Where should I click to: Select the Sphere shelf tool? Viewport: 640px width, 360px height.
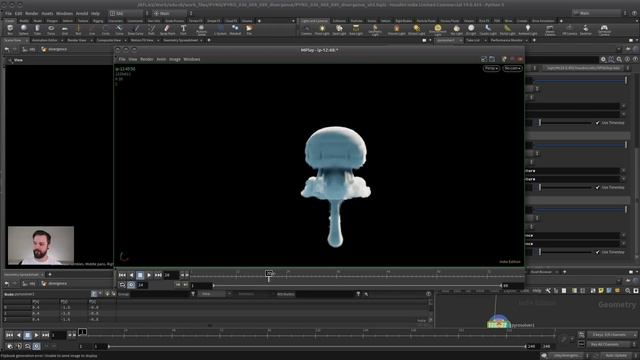[x=24, y=29]
